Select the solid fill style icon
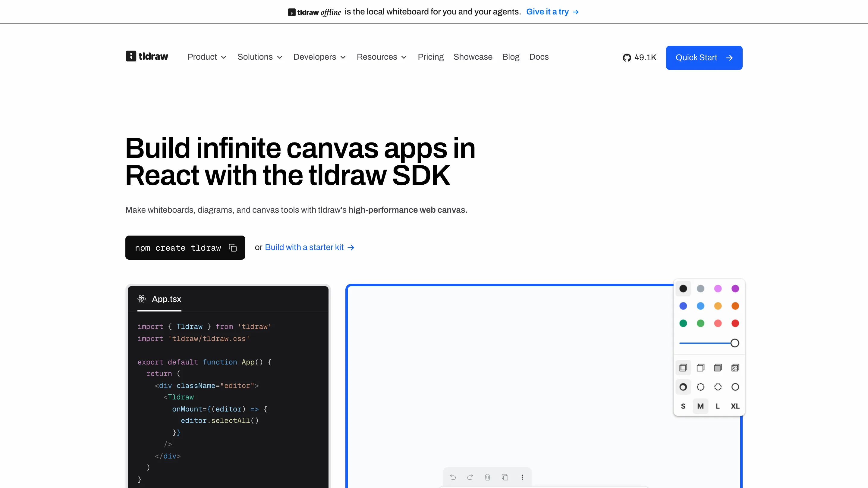This screenshot has width=868, height=488. coord(718,368)
